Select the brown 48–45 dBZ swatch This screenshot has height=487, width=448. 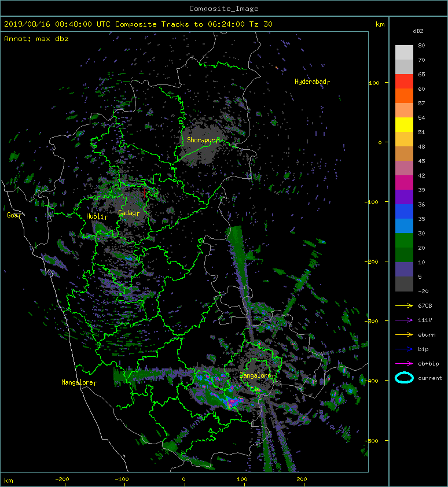pyautogui.click(x=404, y=153)
